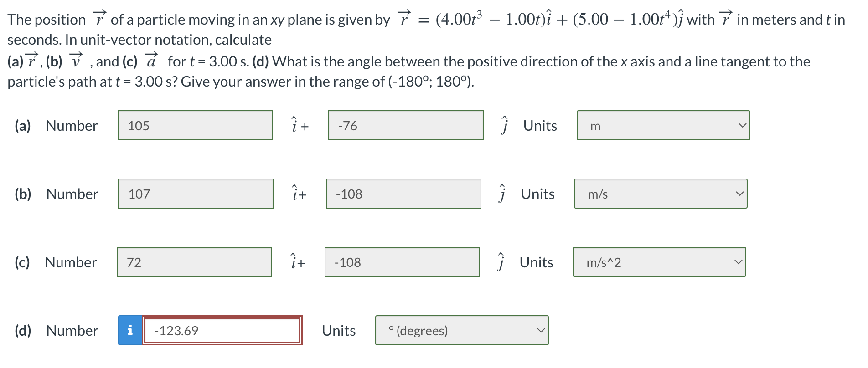Open the Units dropdown for part (a)
The height and width of the screenshot is (368, 868).
(662, 125)
